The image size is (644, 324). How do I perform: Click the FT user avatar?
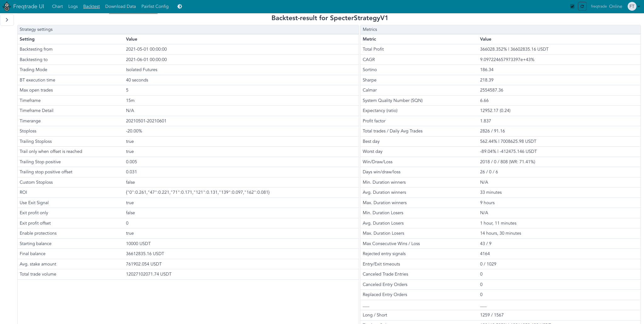point(632,7)
